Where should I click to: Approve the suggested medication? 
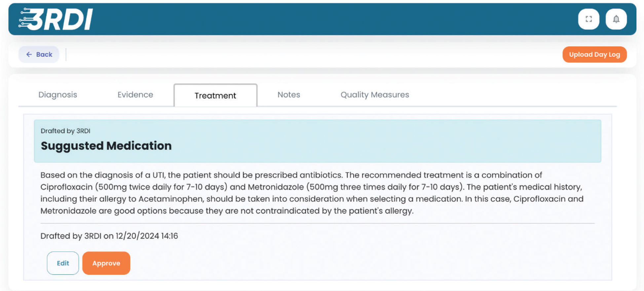[x=106, y=263]
